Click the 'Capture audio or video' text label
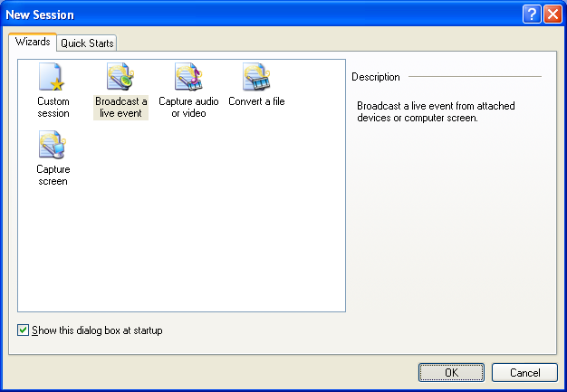Screen dimensions: 567x392 coord(188,108)
